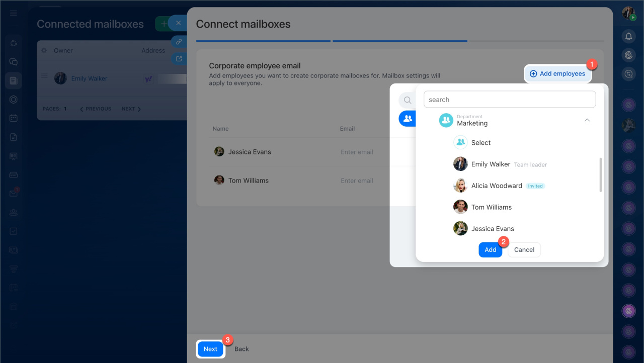
Task: Collapse the Marketing department list
Action: [587, 120]
